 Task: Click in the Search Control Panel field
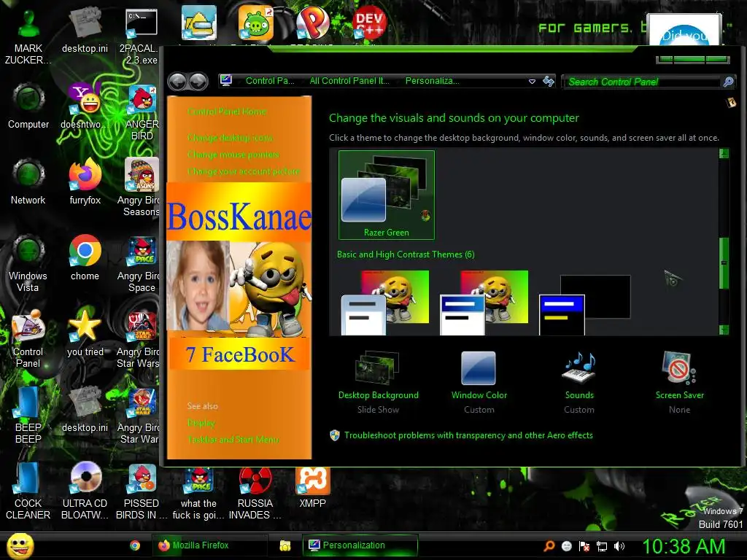[x=643, y=82]
